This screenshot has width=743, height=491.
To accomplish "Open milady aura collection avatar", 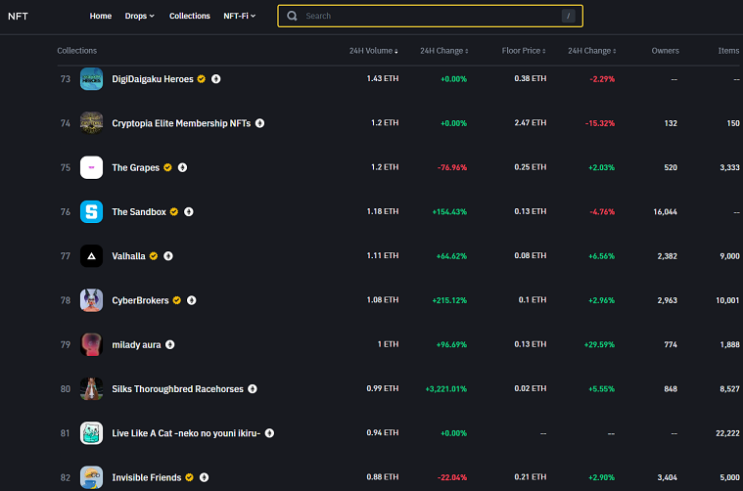I will pos(91,345).
